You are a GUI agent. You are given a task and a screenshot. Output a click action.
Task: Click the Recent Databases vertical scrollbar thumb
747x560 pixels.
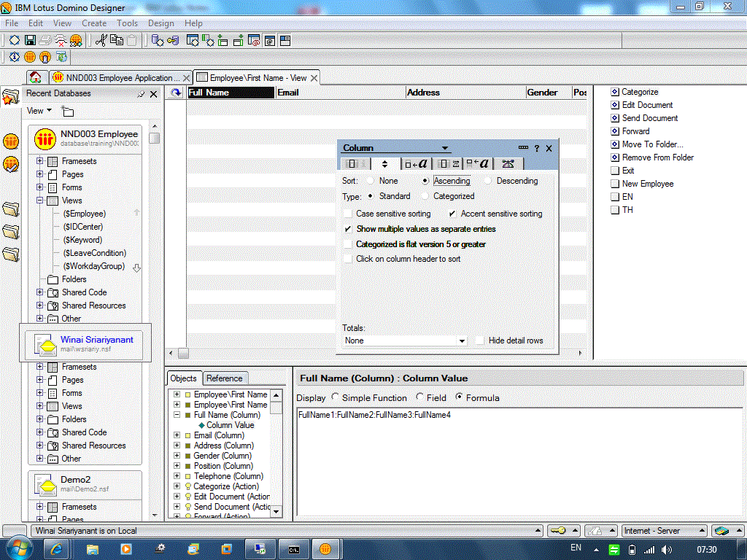[154, 138]
